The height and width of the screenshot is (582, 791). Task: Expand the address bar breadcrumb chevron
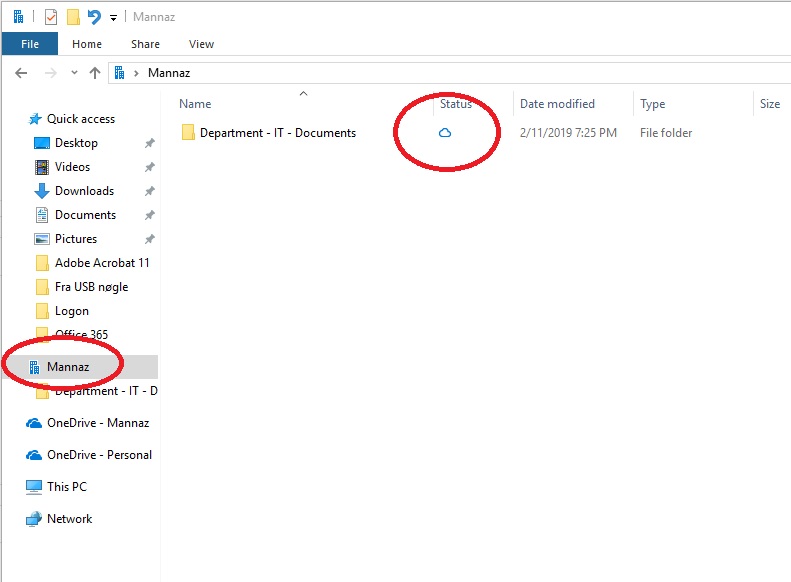click(x=136, y=74)
